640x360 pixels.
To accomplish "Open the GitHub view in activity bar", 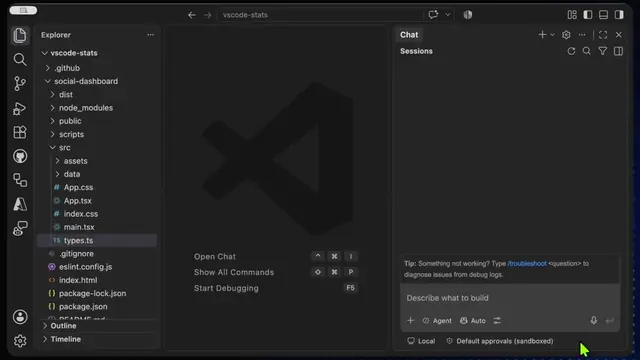I will (20, 156).
